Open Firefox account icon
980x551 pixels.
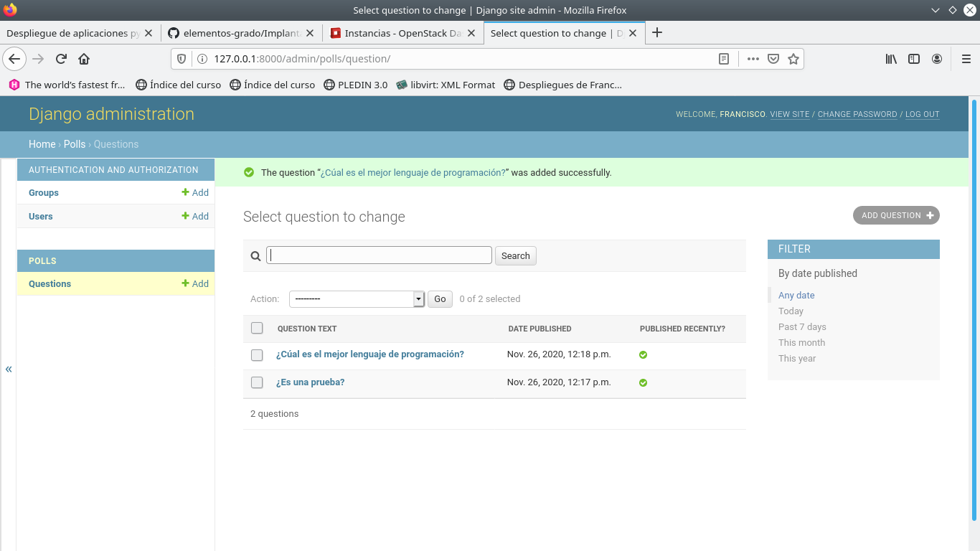tap(937, 59)
